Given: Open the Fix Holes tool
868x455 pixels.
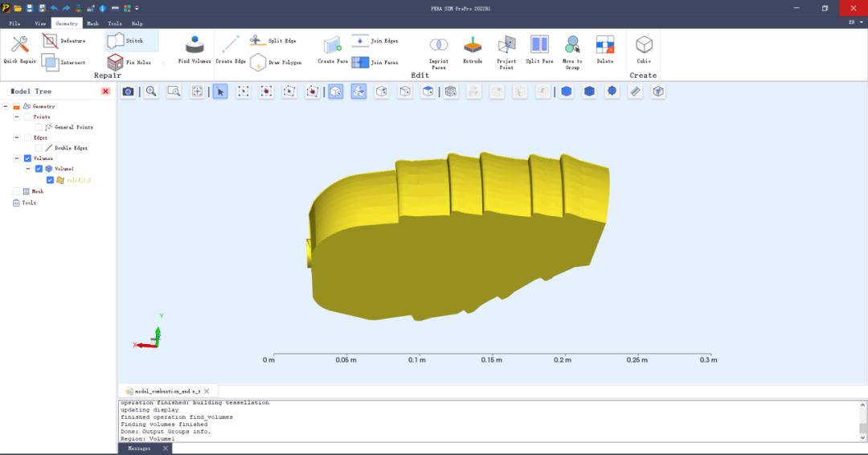Looking at the screenshot, I should [x=129, y=63].
